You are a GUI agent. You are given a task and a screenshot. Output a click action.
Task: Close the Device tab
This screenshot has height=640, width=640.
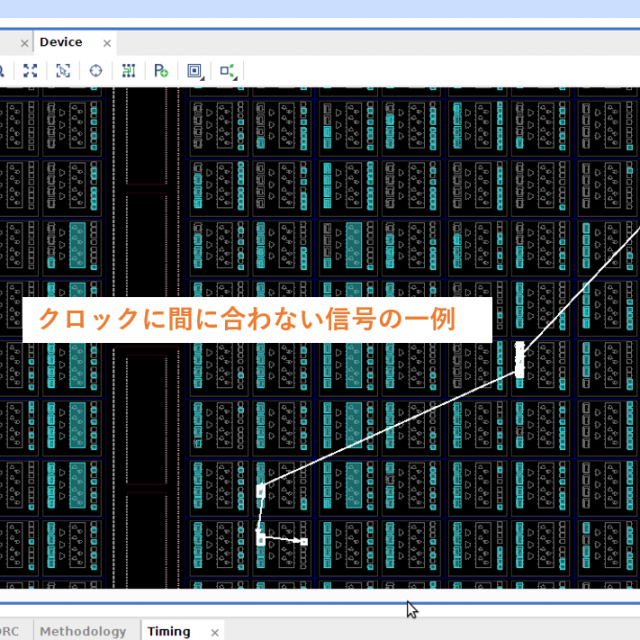[107, 44]
